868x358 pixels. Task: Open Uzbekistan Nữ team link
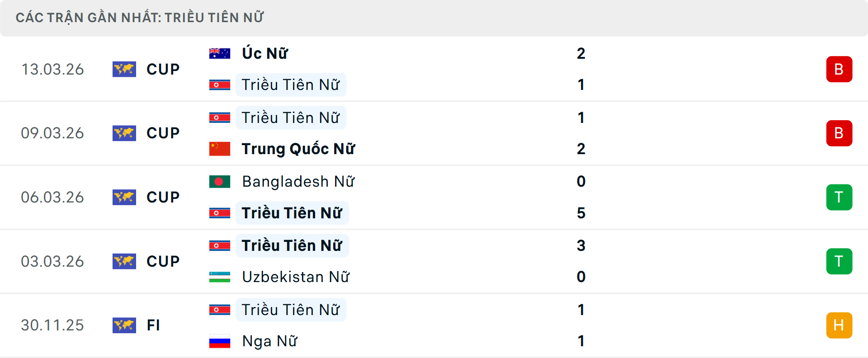coord(296,277)
